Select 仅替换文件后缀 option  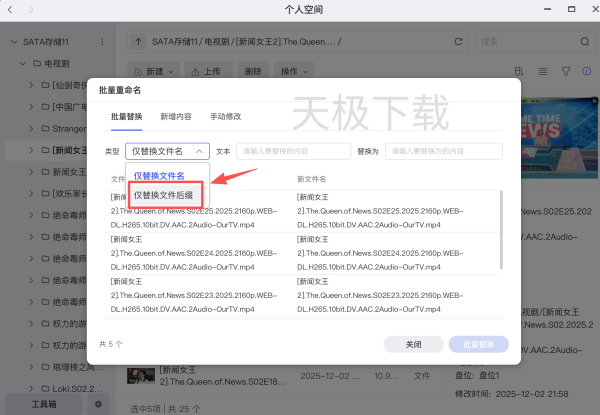[x=166, y=195]
